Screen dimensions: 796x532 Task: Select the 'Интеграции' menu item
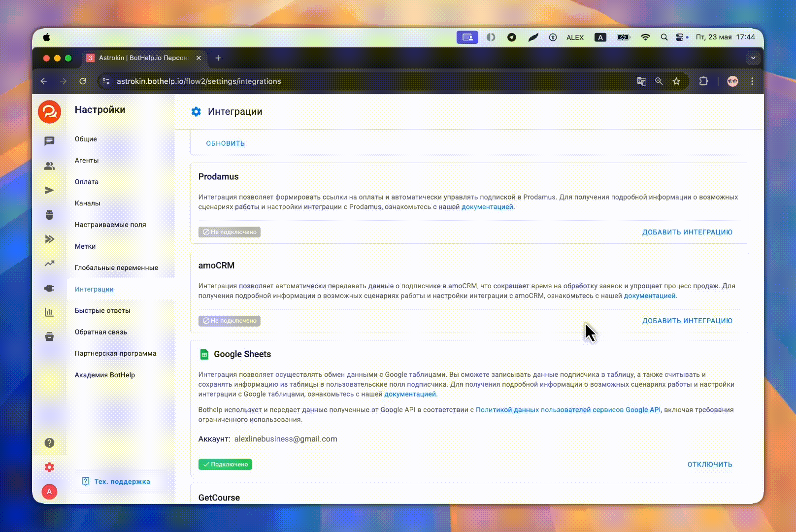click(94, 289)
